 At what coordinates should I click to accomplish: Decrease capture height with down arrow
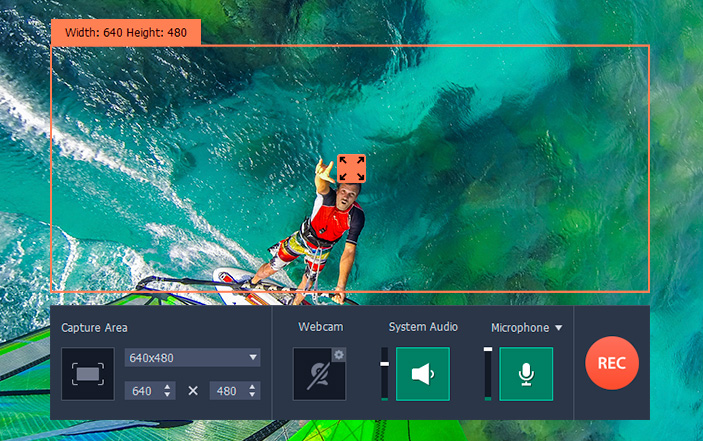[x=252, y=394]
